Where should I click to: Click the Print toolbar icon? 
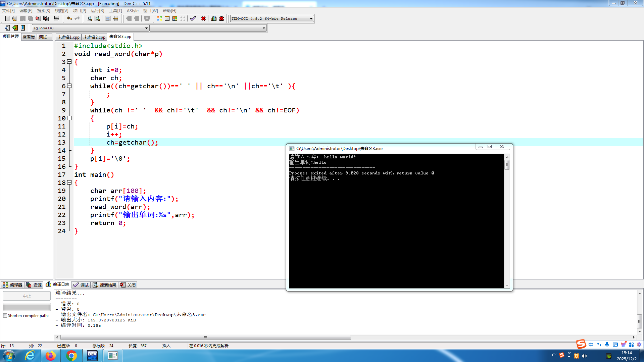(56, 18)
